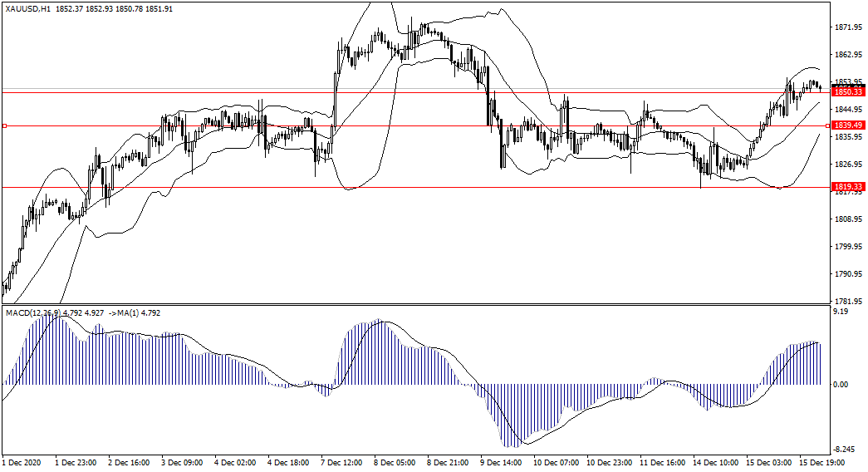Click the 1862.95 price axis label
Viewport: 868px width, 472px height.
(846, 55)
